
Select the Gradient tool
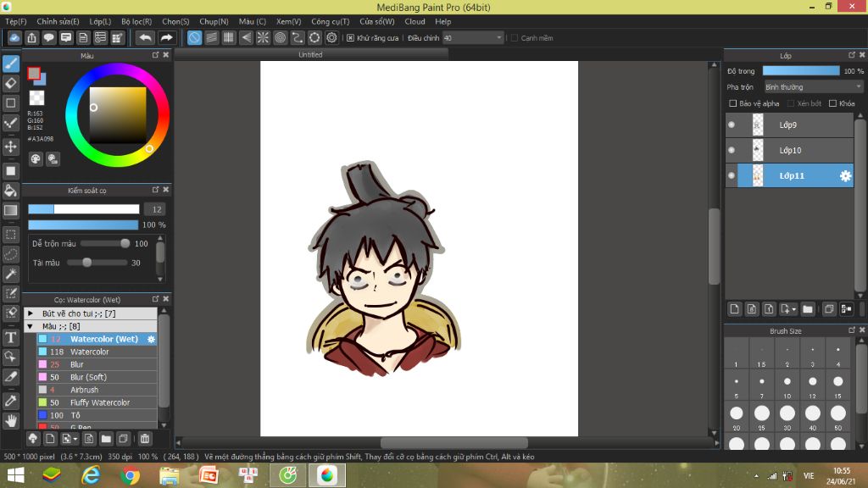pyautogui.click(x=10, y=210)
